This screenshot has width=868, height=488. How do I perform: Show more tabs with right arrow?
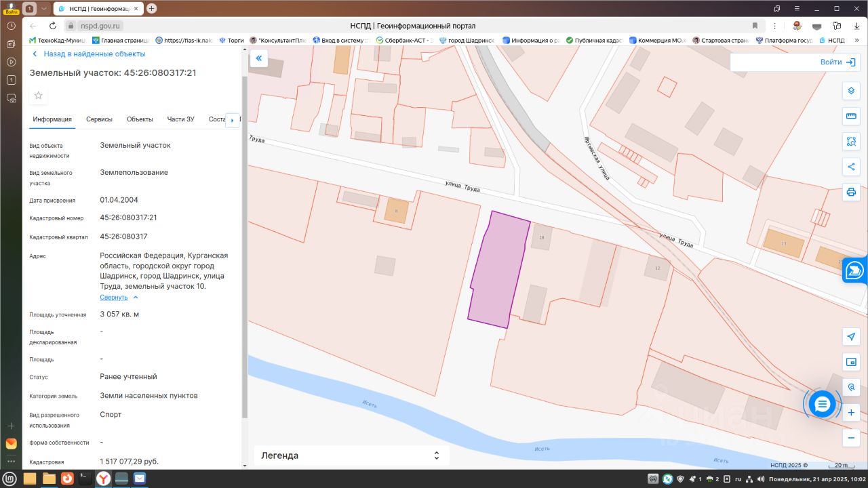coord(232,120)
